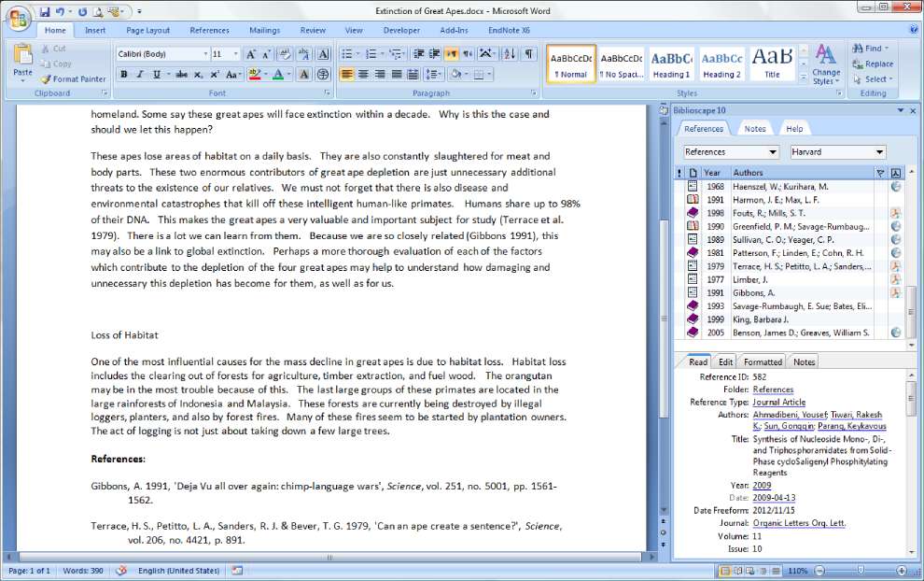The height and width of the screenshot is (581, 924).
Task: Apply bold formatting
Action: tap(124, 75)
